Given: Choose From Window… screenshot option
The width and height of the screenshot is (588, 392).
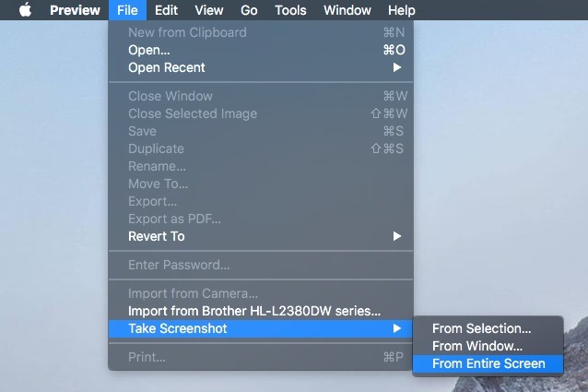Looking at the screenshot, I should [x=488, y=346].
